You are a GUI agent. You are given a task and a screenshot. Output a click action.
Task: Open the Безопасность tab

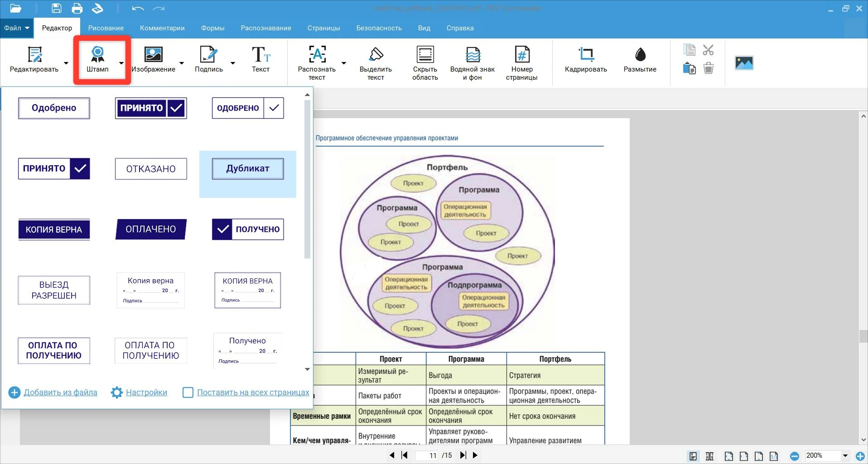[379, 28]
